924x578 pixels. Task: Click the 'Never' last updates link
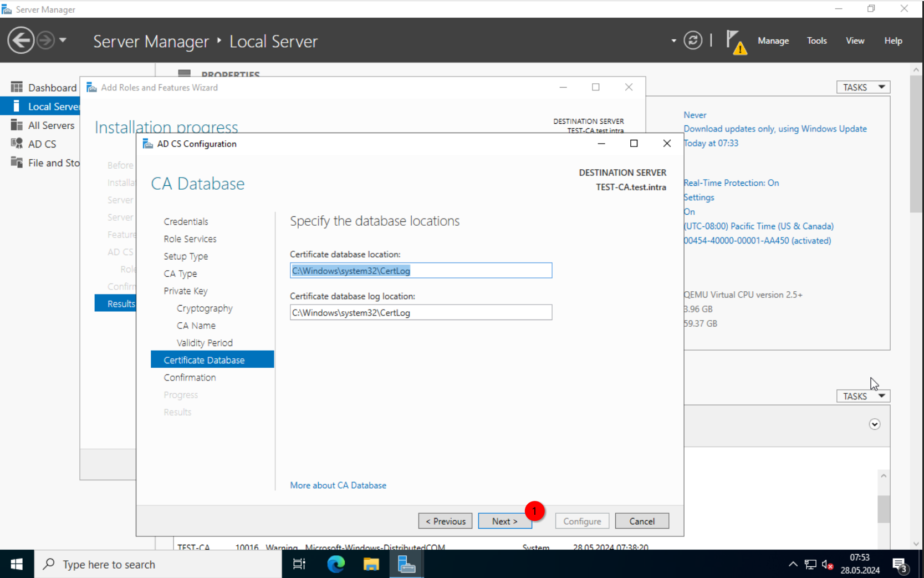coord(695,115)
